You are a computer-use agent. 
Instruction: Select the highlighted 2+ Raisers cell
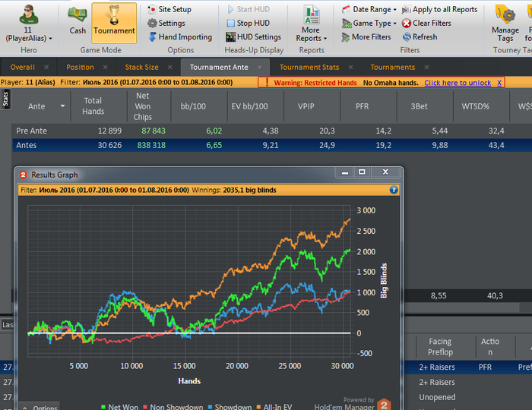[437, 367]
